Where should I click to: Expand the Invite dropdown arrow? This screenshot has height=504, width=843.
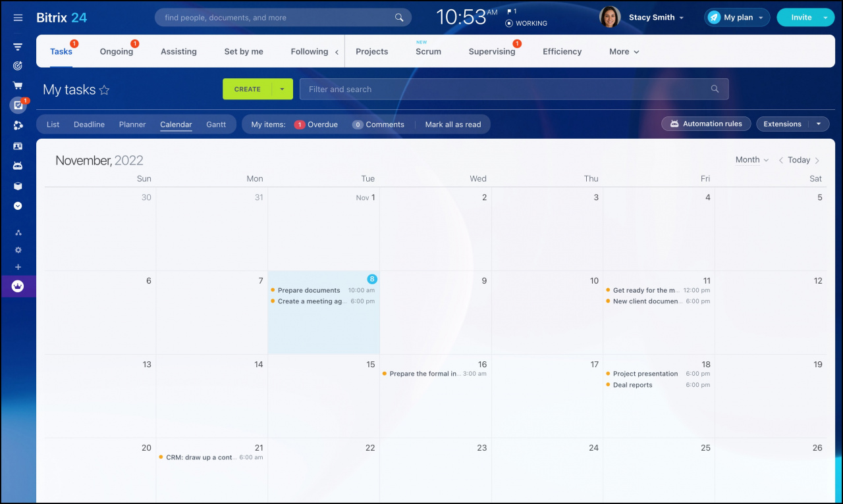(x=826, y=18)
